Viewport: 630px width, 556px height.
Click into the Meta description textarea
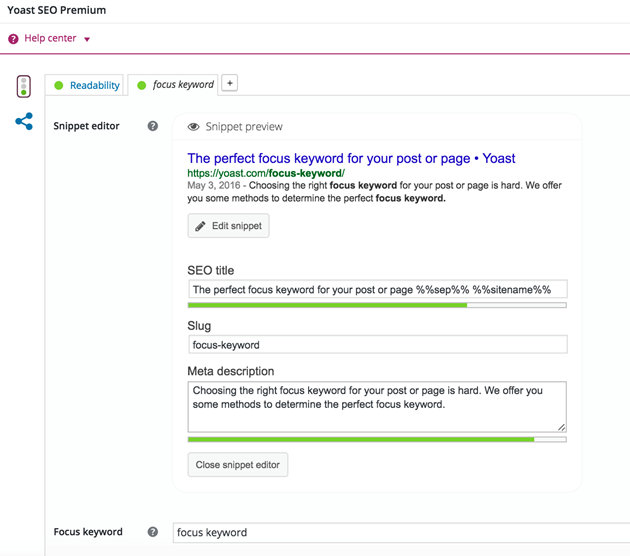[377, 407]
